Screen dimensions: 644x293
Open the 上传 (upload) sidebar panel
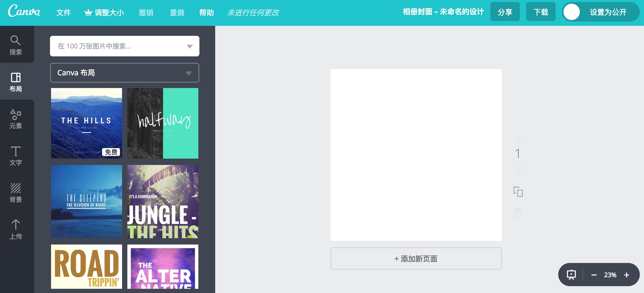(x=16, y=229)
